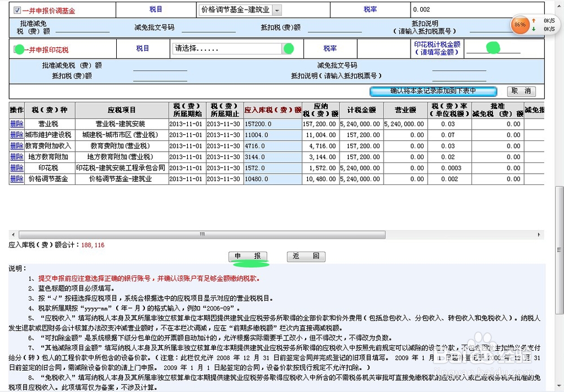
Task: Click the 计税金额 column header
Action: pyautogui.click(x=362, y=110)
